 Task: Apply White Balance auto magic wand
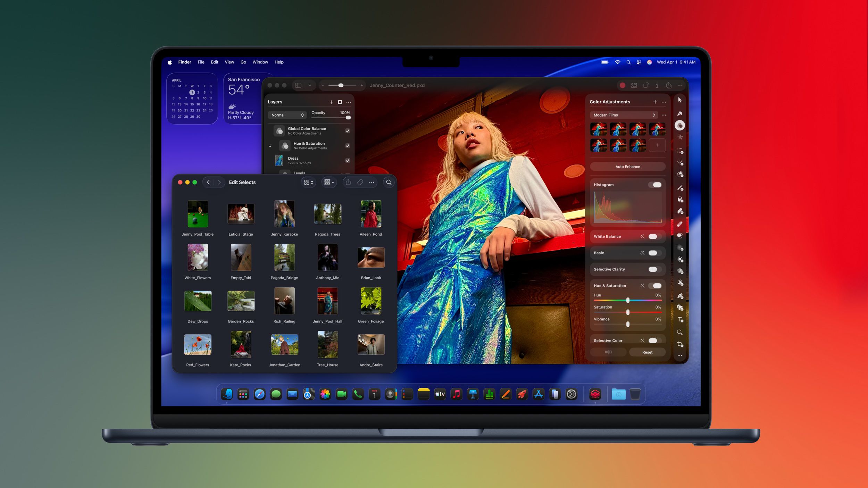click(x=642, y=236)
